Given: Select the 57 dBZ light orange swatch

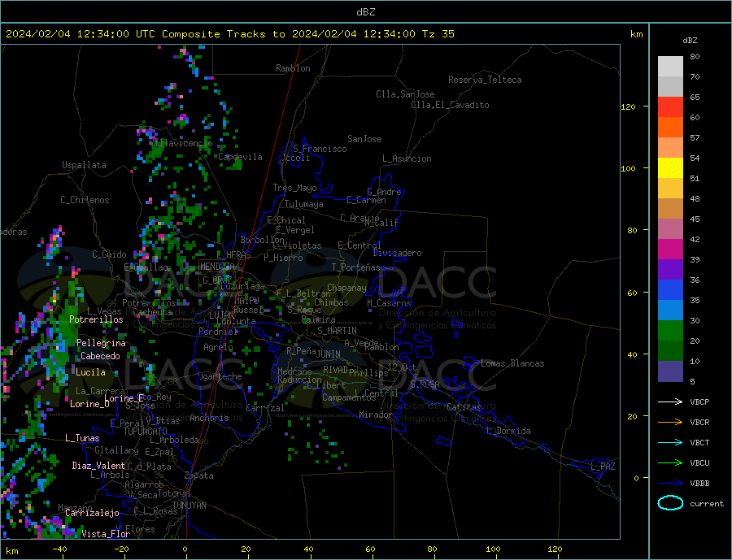Looking at the screenshot, I should coord(670,147).
